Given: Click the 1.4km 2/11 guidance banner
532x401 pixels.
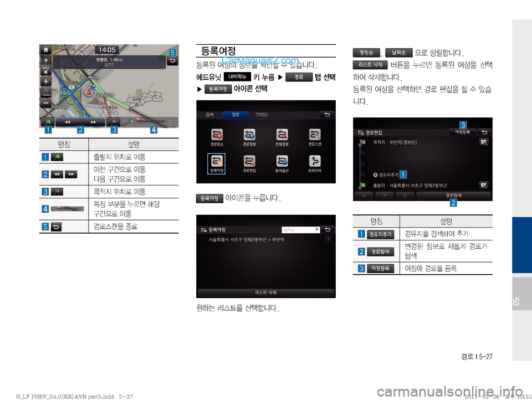Looking at the screenshot, I should coord(109,62).
